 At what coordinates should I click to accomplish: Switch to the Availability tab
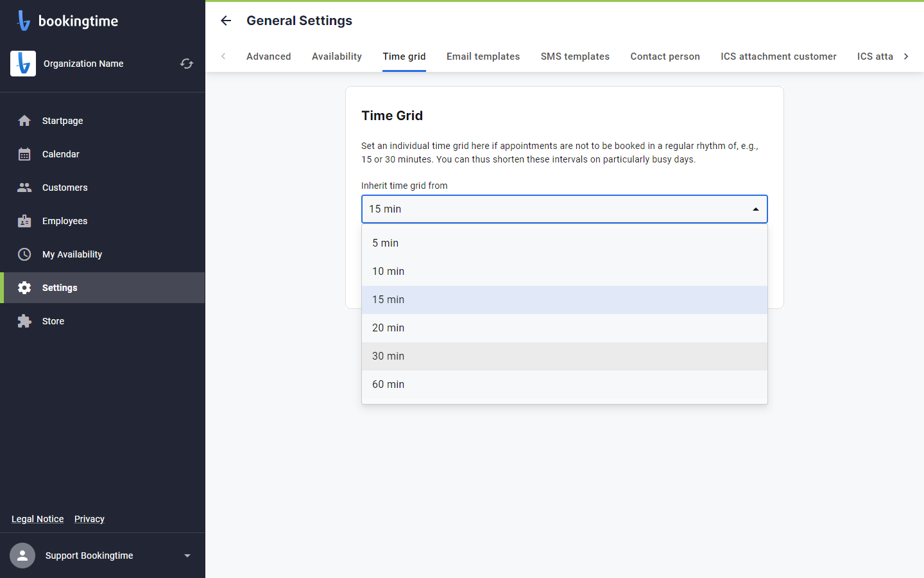click(337, 57)
